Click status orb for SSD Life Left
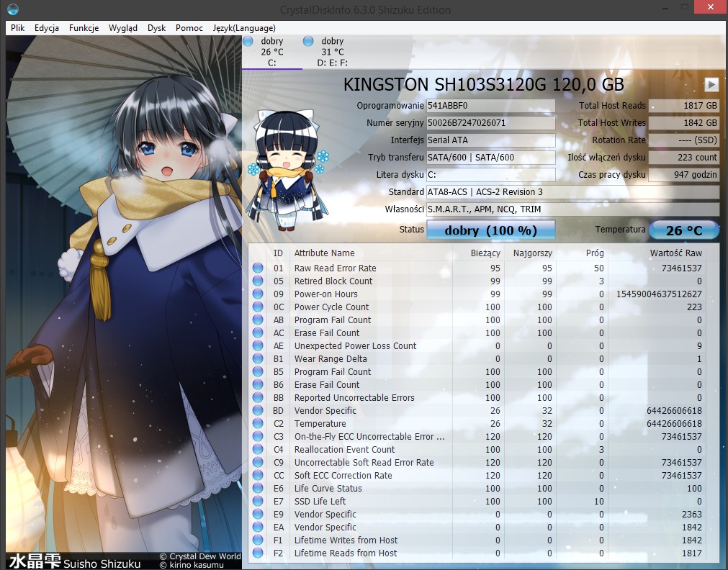Image resolution: width=728 pixels, height=570 pixels. pyautogui.click(x=258, y=502)
